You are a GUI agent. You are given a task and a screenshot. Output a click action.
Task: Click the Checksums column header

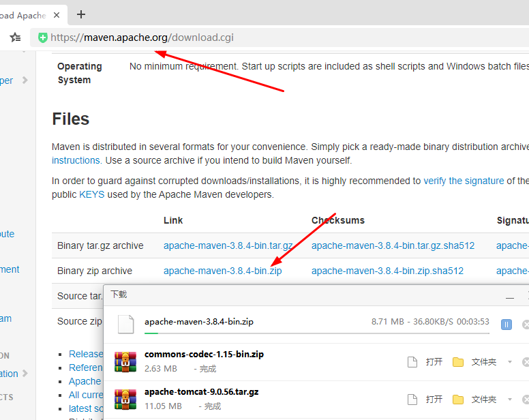(x=338, y=220)
